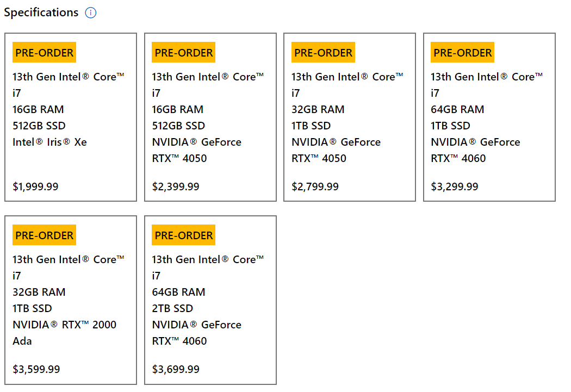Screen dimensions: 571x392
Task: Click the $3,299.99 price text
Action: [x=455, y=186]
